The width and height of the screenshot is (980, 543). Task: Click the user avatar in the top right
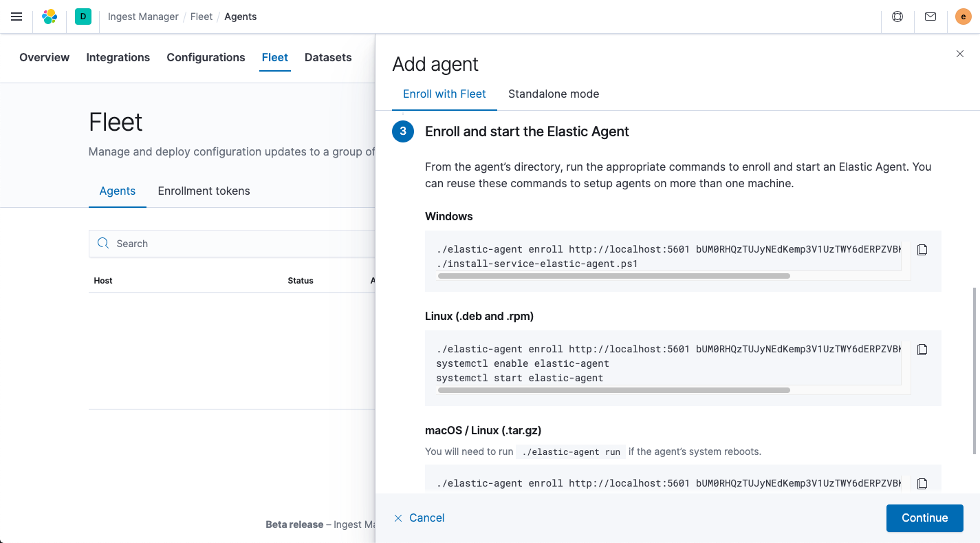pyautogui.click(x=963, y=16)
